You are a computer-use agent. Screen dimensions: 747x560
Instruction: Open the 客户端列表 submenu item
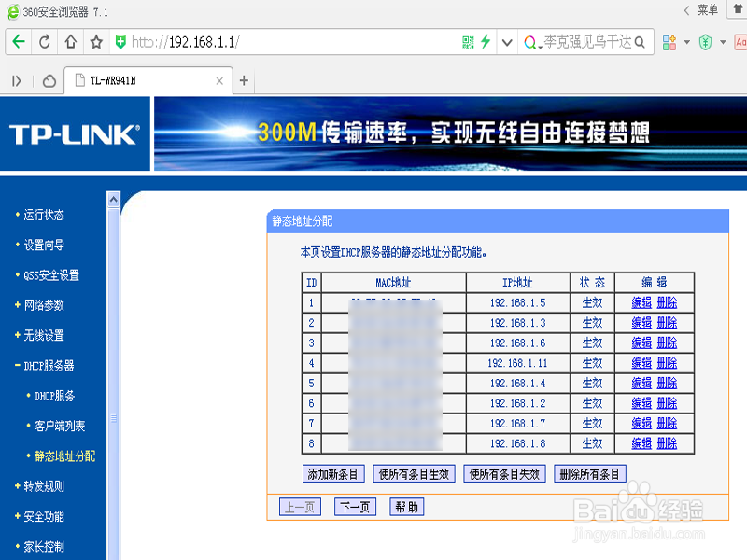60,426
